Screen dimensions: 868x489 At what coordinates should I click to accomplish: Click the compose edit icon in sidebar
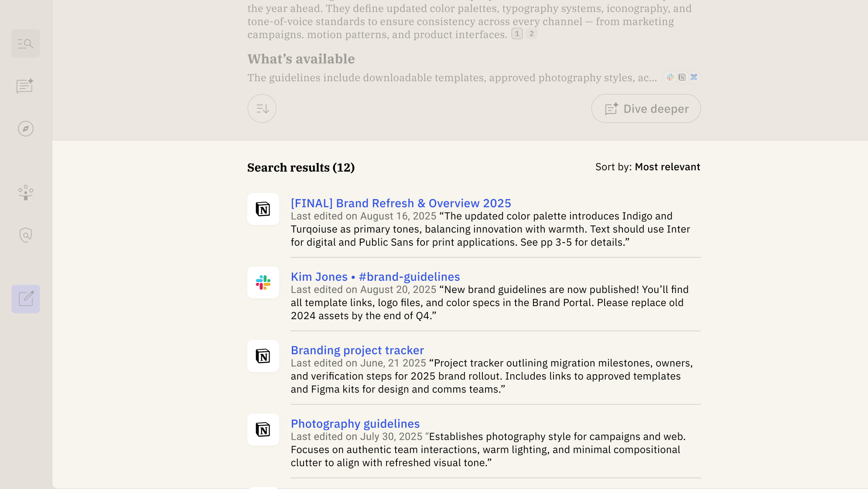click(x=25, y=299)
